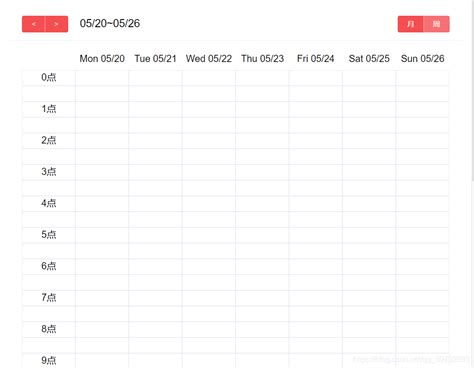
Task: Select the Wed 05/22 column header
Action: tap(209, 59)
